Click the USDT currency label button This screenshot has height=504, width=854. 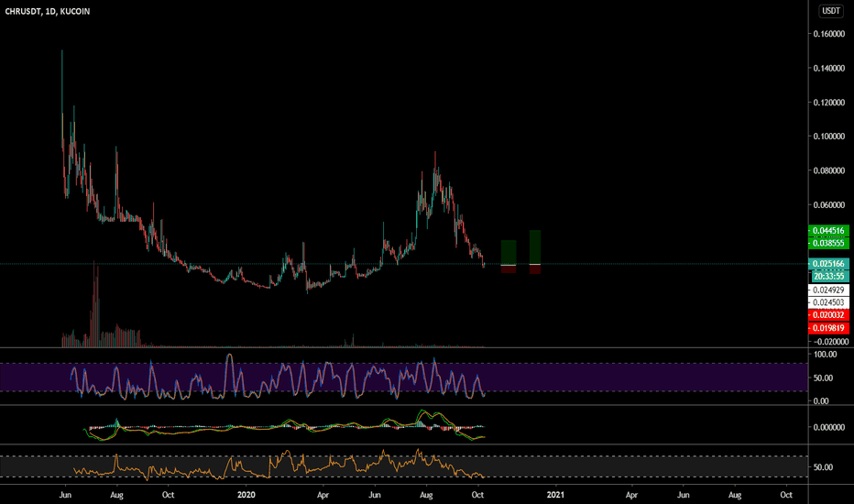[830, 11]
